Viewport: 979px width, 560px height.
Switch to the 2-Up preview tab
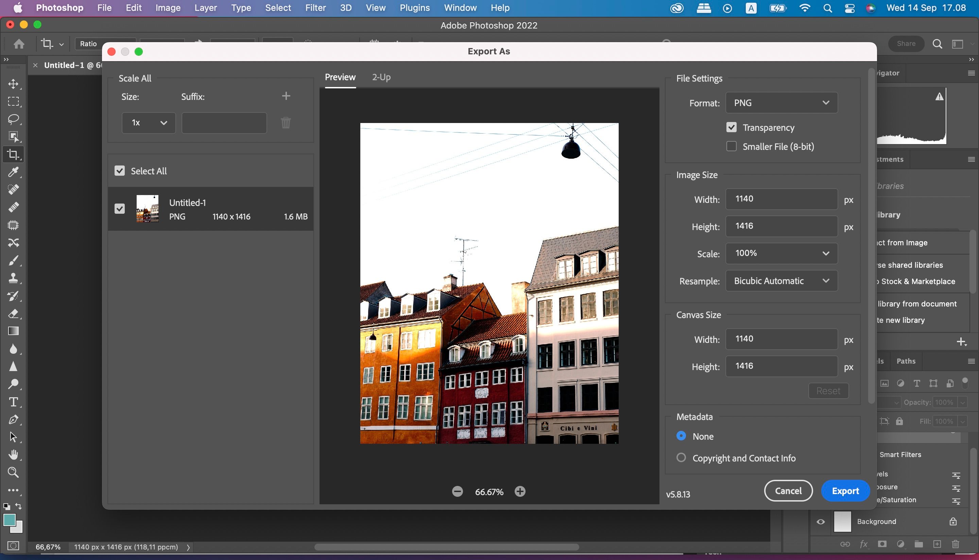pos(381,77)
